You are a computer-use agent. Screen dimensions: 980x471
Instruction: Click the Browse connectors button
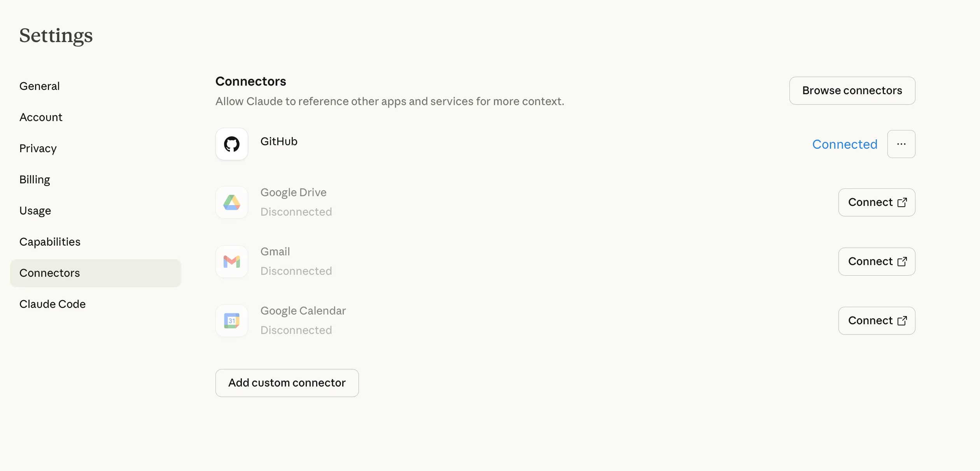click(x=852, y=91)
